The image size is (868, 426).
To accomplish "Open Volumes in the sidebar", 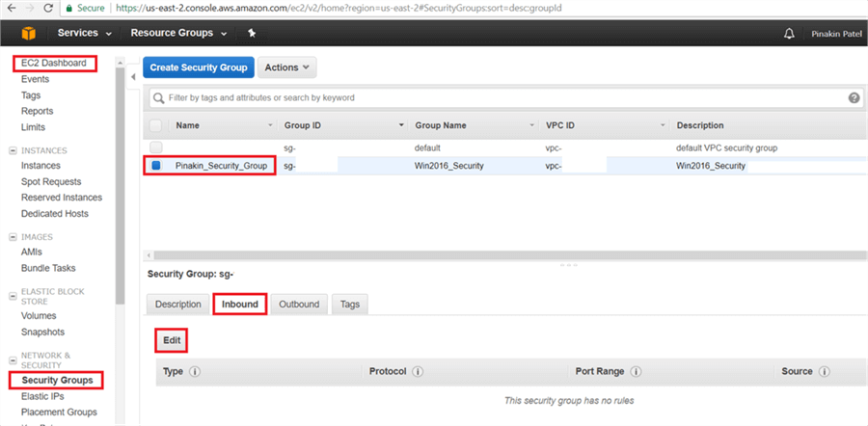I will [39, 316].
